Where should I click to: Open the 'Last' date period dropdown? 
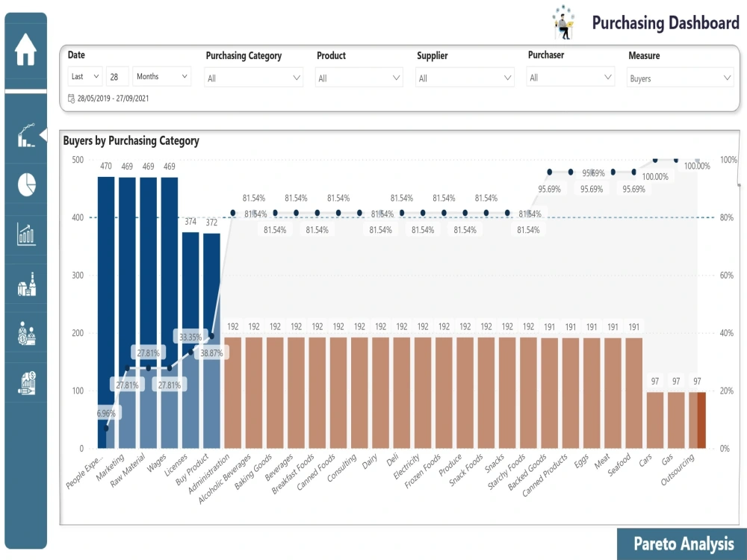pyautogui.click(x=84, y=76)
